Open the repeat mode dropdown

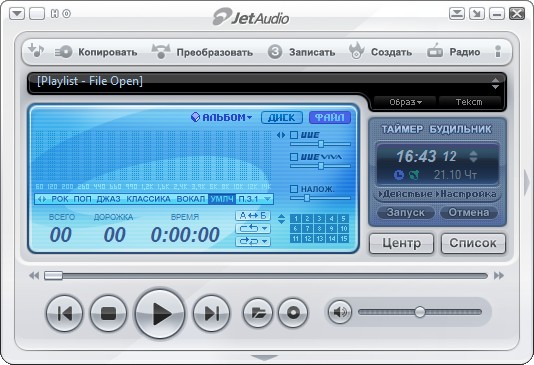tap(253, 228)
